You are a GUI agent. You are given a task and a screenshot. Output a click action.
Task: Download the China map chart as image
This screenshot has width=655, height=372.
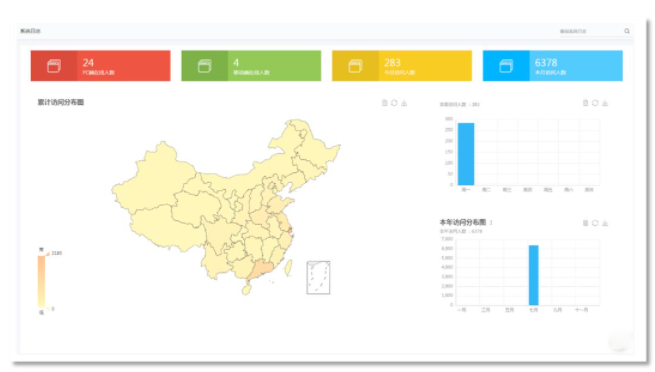point(404,103)
